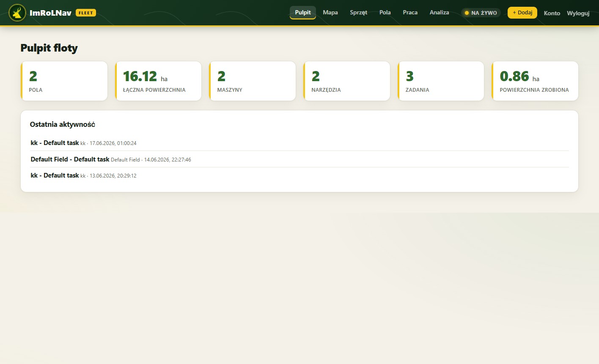599x364 pixels.
Task: Click the ImRoLNav deer logo icon
Action: (17, 13)
